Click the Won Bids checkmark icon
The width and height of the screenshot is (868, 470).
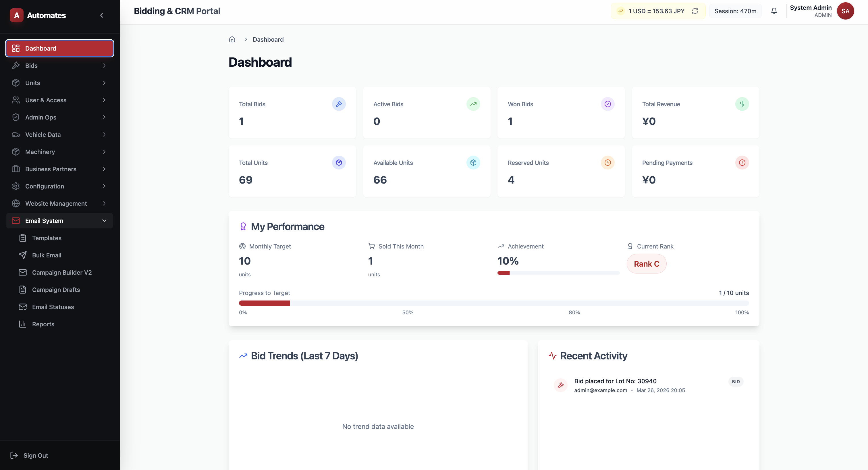(x=607, y=104)
